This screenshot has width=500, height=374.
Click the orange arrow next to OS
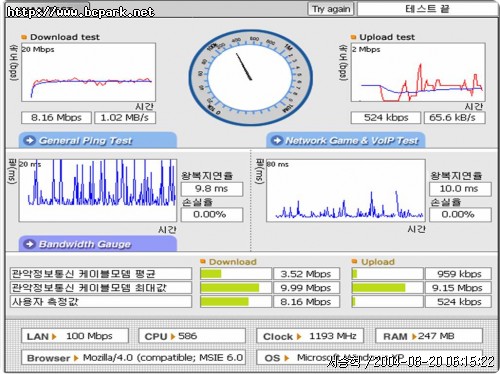click(x=286, y=358)
